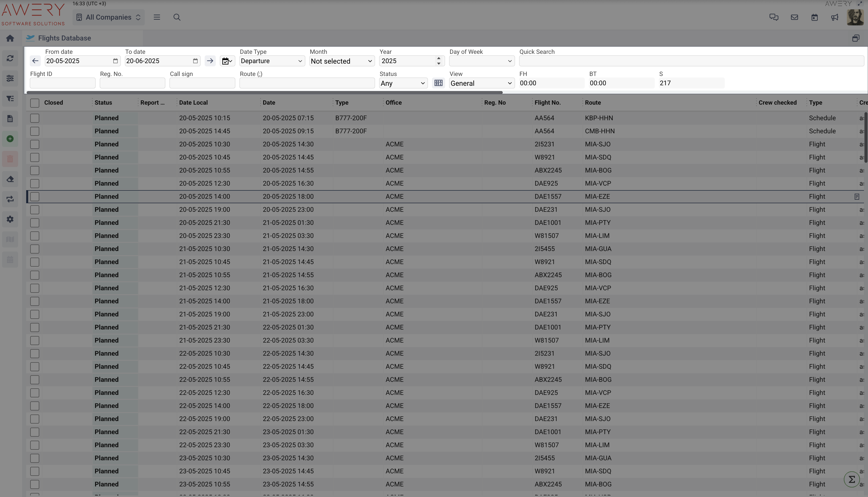The width and height of the screenshot is (868, 497).
Task: Click the refresh icon in left sidebar
Action: coord(10,58)
